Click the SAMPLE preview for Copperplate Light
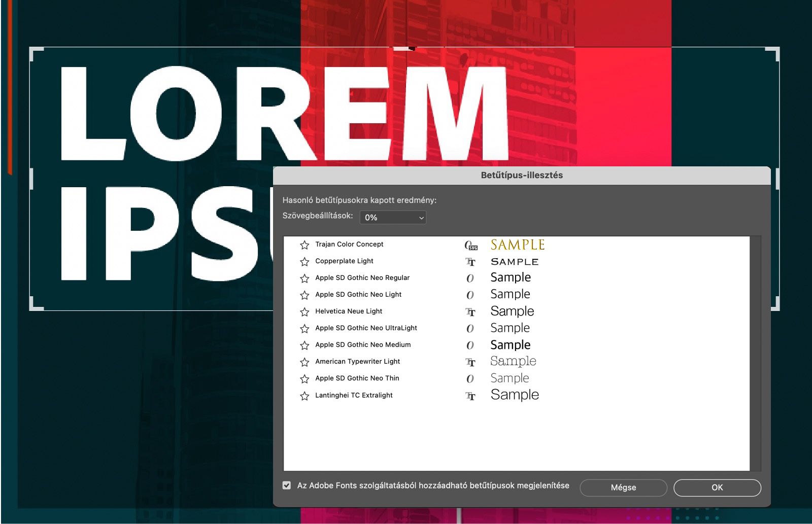The width and height of the screenshot is (812, 524). click(x=514, y=262)
